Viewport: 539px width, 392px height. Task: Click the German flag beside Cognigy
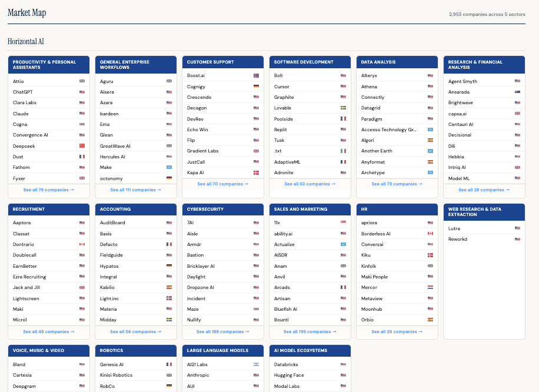click(x=255, y=86)
